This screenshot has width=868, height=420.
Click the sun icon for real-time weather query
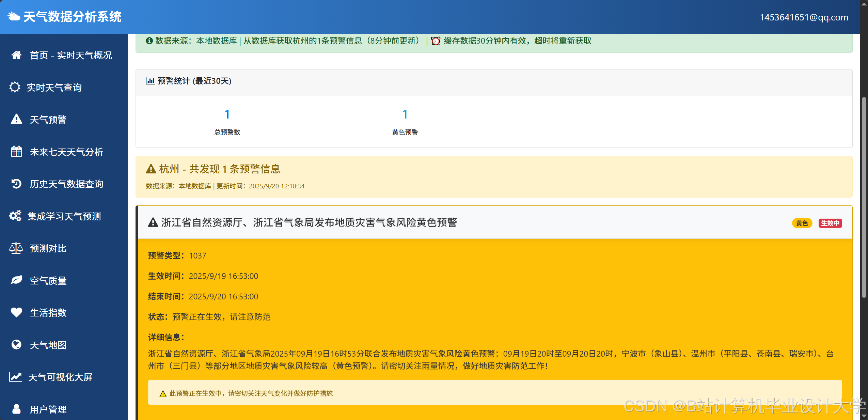click(15, 87)
